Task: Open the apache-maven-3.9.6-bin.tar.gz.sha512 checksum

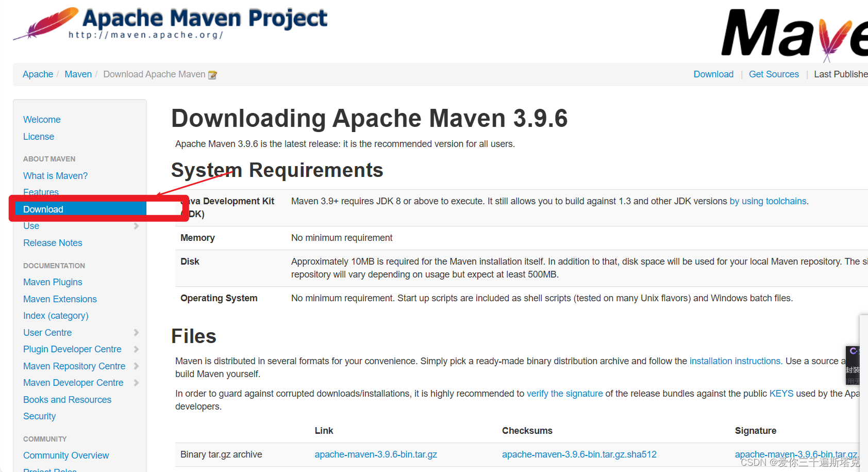Action: point(579,454)
